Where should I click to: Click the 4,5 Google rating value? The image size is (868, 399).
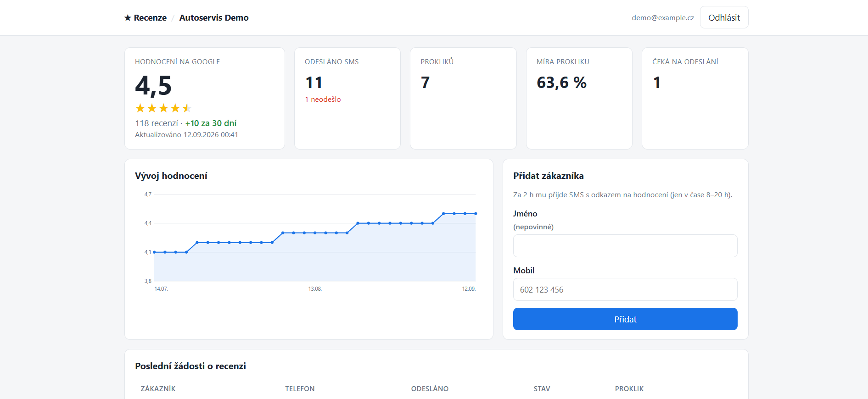coord(153,86)
